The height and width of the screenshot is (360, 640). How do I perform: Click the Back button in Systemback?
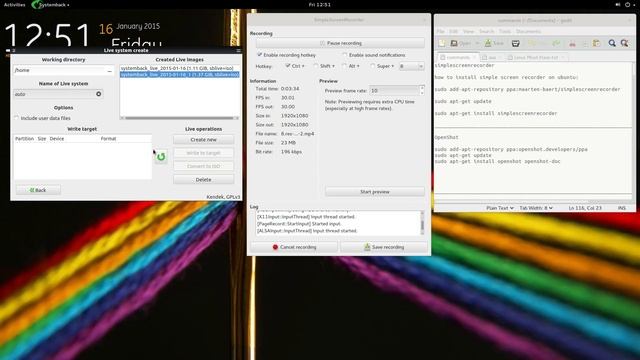(38, 190)
